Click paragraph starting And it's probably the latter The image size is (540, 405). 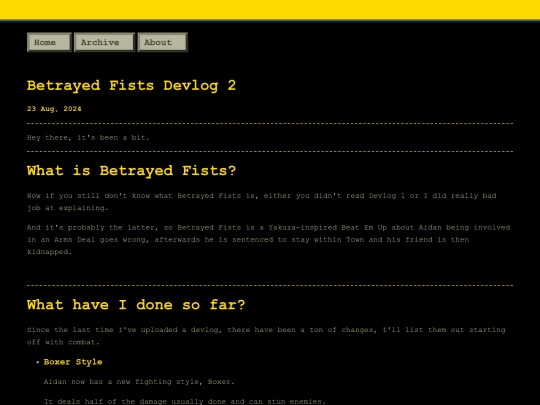[269, 240]
